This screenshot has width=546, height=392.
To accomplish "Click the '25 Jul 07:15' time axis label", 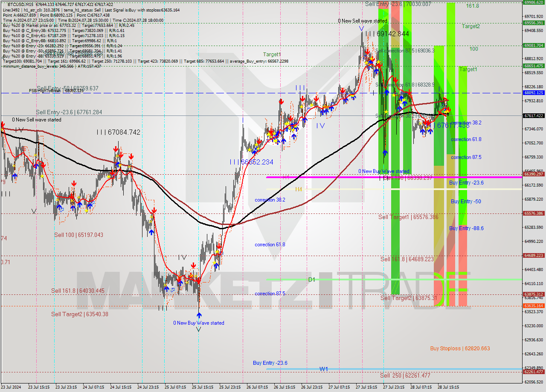I will click(x=175, y=387).
